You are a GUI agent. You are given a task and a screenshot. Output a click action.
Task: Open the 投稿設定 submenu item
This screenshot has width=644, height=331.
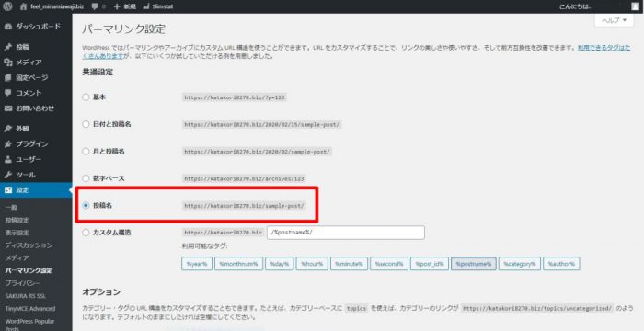(x=17, y=220)
